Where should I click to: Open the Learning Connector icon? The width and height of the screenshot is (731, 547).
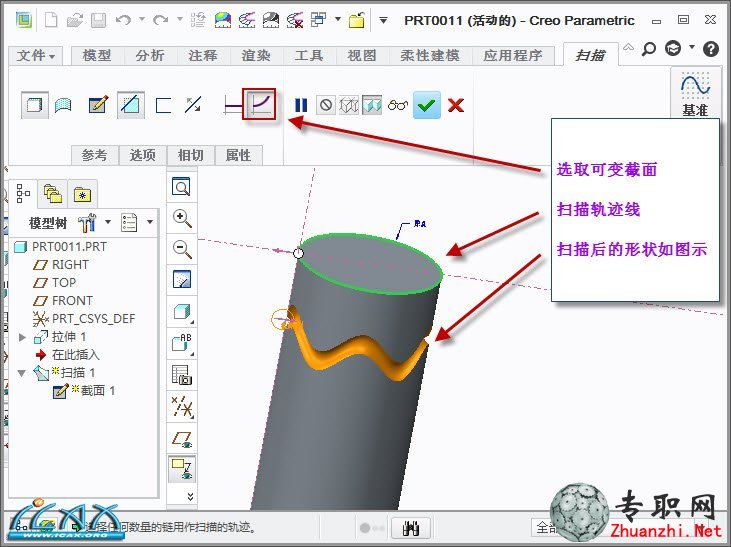pyautogui.click(x=673, y=48)
